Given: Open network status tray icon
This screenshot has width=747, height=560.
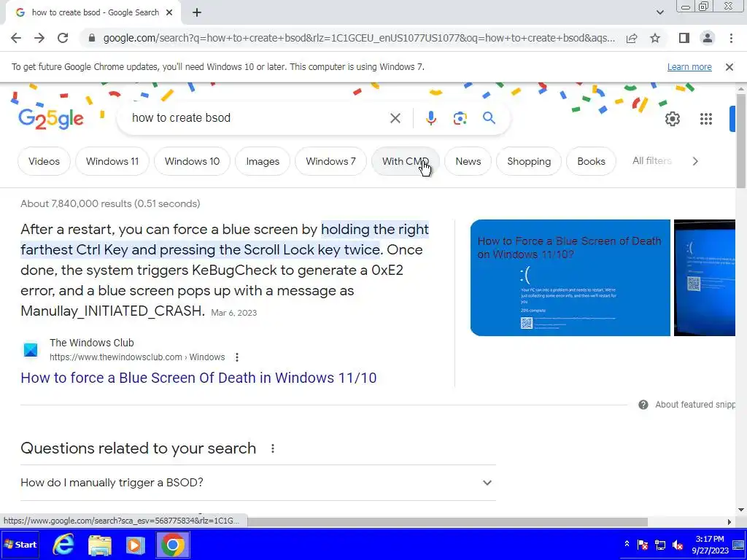Looking at the screenshot, I should click(x=659, y=545).
